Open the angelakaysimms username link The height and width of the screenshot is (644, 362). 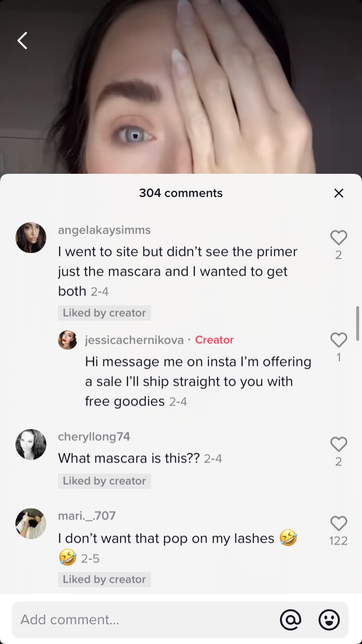(x=104, y=230)
